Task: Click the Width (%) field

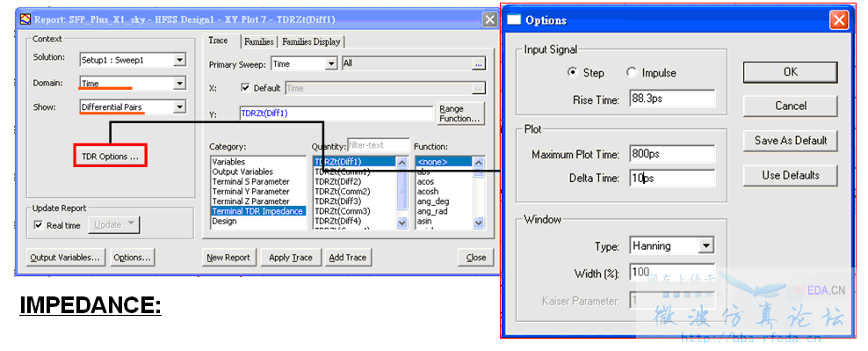Action: click(x=672, y=272)
